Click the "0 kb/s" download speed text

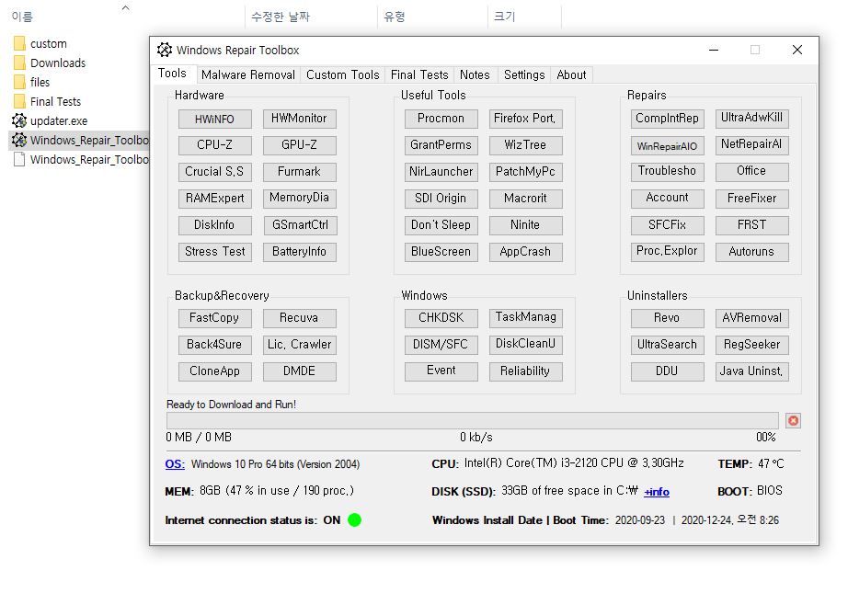[x=476, y=437]
